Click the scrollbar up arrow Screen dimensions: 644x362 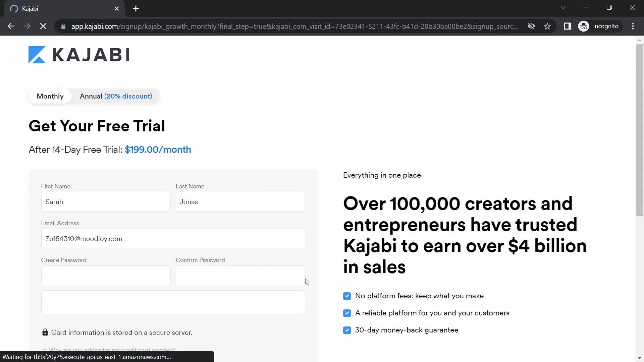coord(640,40)
